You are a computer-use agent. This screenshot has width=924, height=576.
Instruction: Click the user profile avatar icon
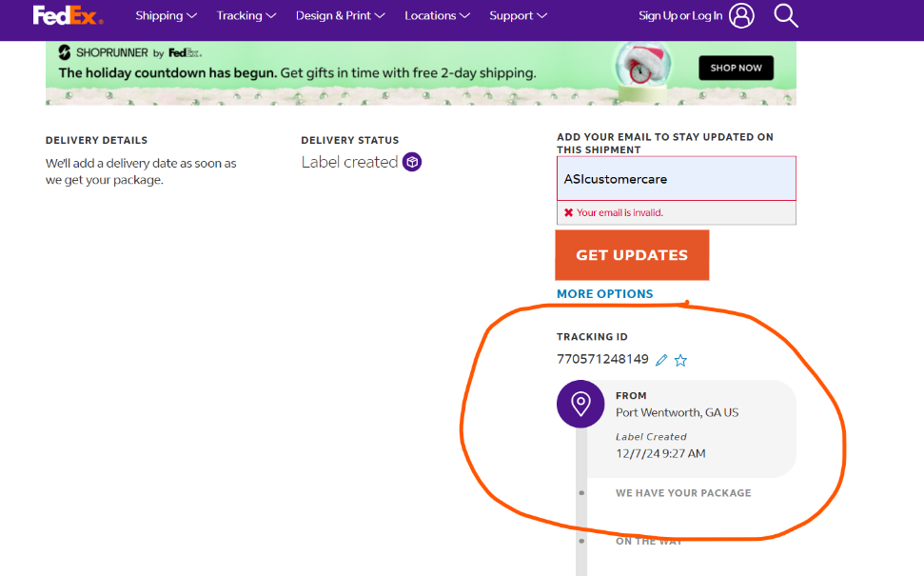[741, 16]
